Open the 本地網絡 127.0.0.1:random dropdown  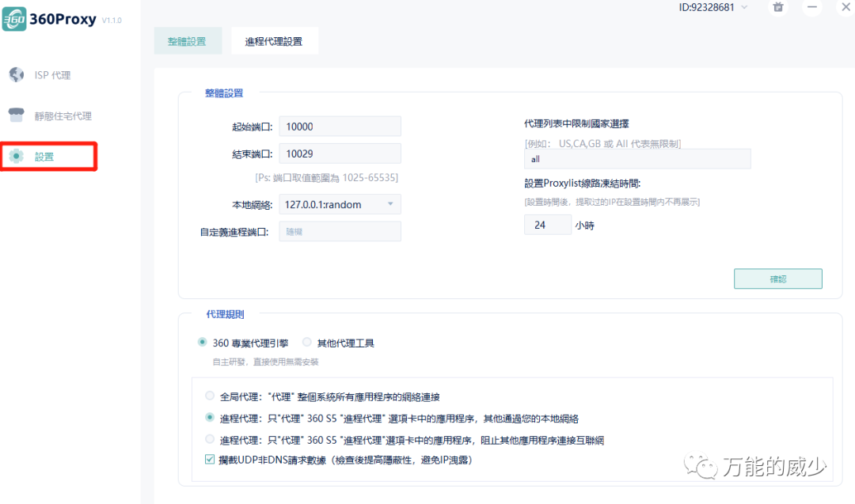pos(340,204)
